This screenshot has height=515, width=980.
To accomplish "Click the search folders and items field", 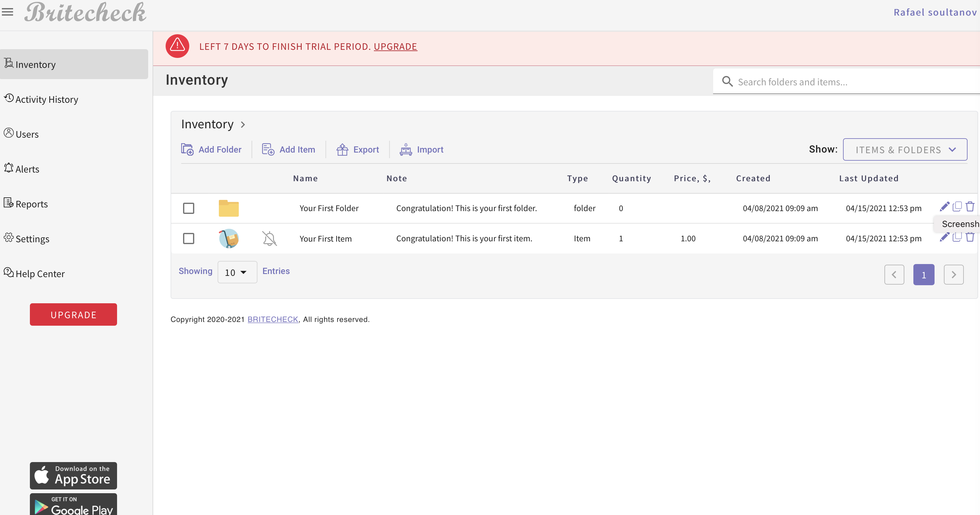I will coord(818,82).
